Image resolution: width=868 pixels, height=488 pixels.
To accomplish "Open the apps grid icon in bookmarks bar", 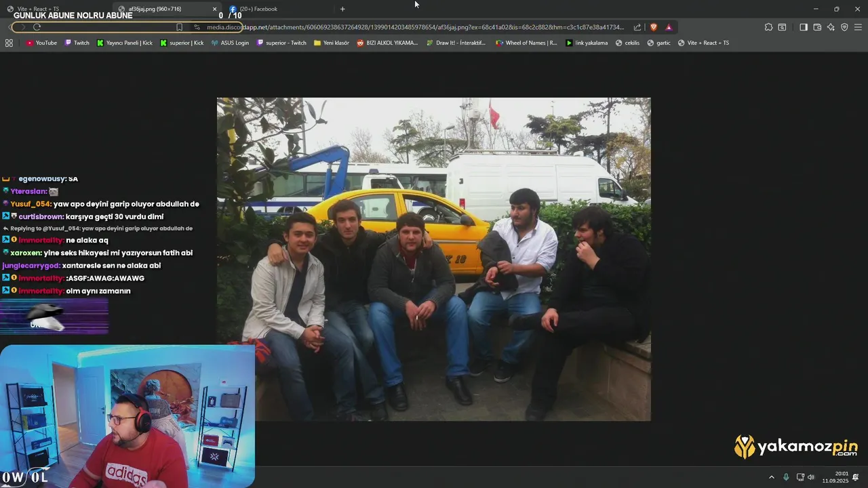I will pyautogui.click(x=9, y=43).
